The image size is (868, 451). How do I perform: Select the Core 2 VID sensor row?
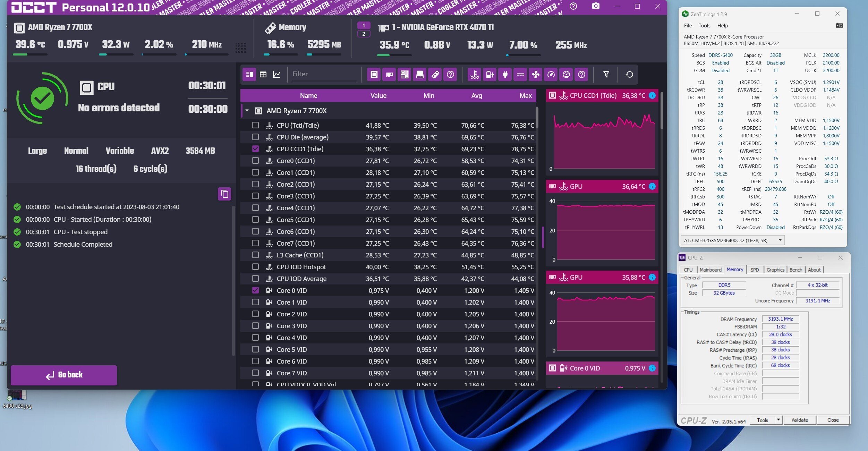pyautogui.click(x=389, y=314)
